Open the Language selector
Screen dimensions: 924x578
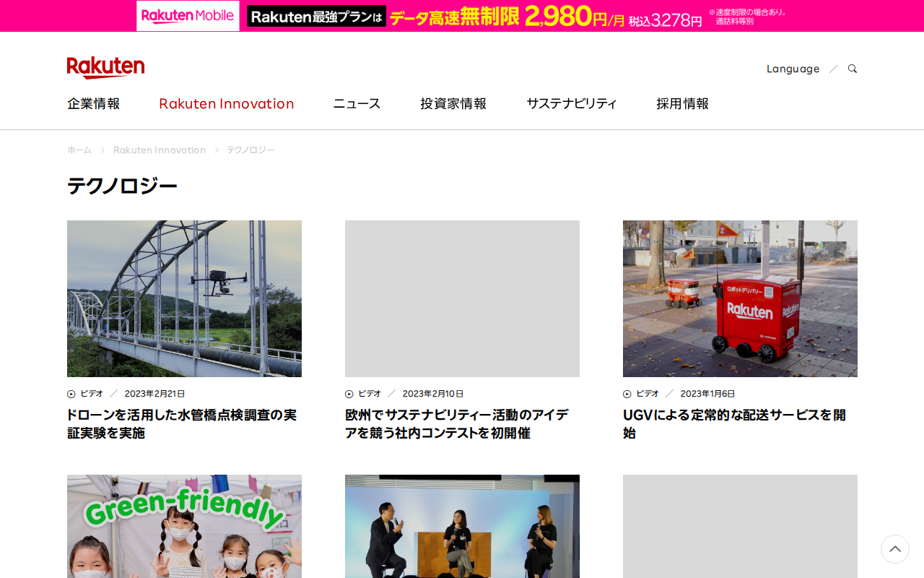point(793,69)
